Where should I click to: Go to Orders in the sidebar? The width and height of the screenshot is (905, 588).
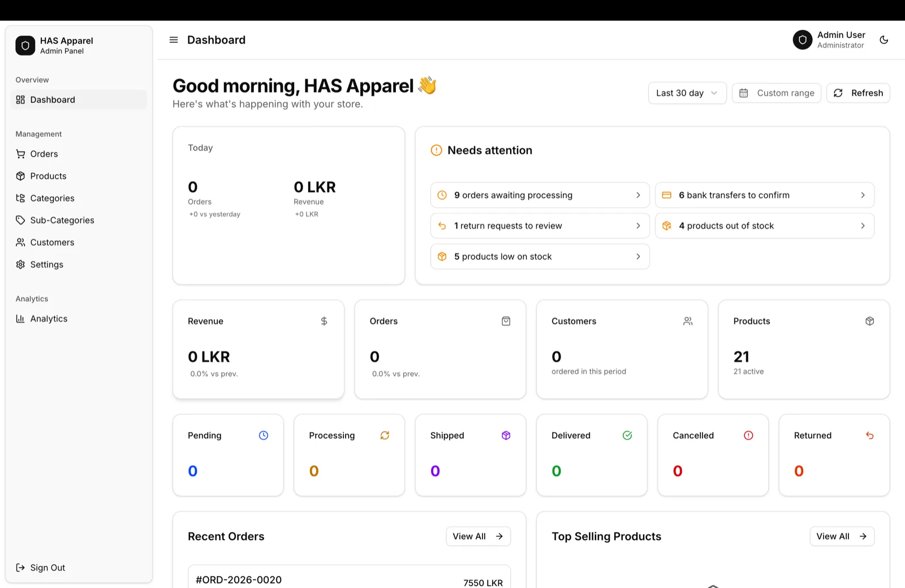(79, 154)
